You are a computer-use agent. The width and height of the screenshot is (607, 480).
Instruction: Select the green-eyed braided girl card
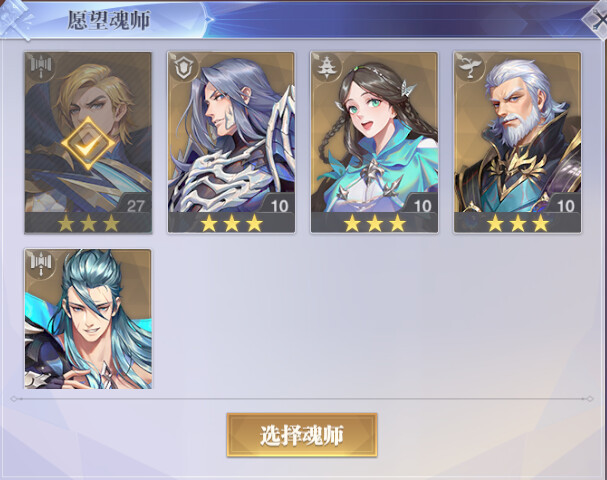click(374, 142)
